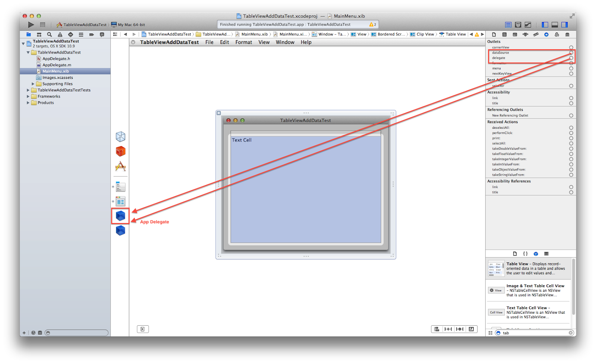Open the Symbol navigator icon
The width and height of the screenshot is (596, 364).
coord(39,34)
